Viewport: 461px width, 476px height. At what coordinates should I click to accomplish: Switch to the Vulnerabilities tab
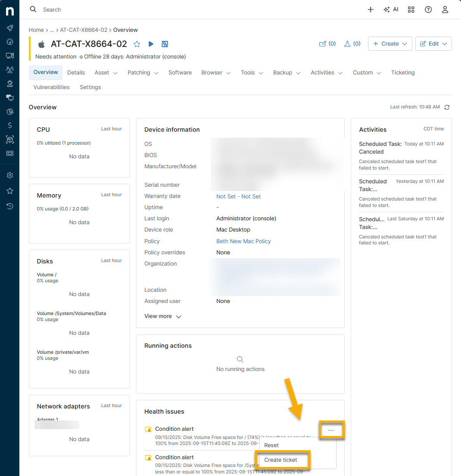pyautogui.click(x=51, y=87)
